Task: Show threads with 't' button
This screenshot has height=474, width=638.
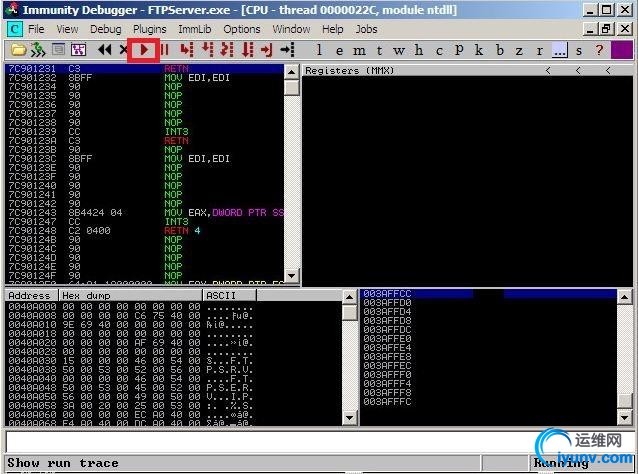Action: click(x=379, y=50)
